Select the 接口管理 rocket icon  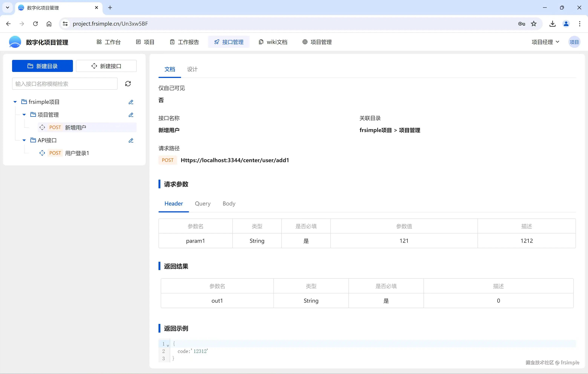(216, 42)
